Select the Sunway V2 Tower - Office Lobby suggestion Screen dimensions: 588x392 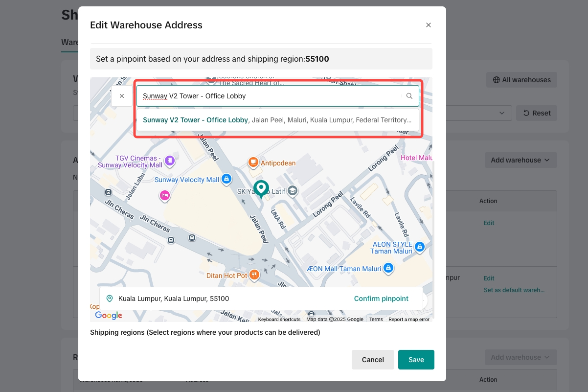coord(278,120)
